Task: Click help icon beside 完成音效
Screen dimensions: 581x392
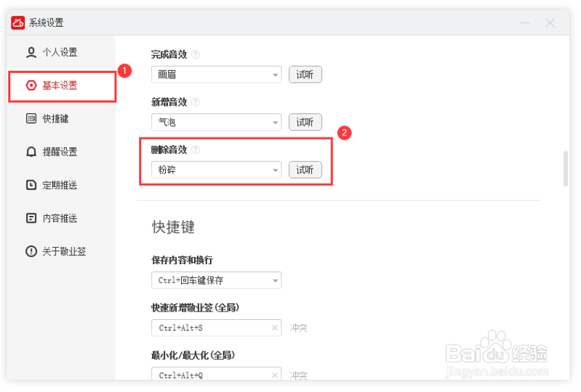Action: coord(196,54)
